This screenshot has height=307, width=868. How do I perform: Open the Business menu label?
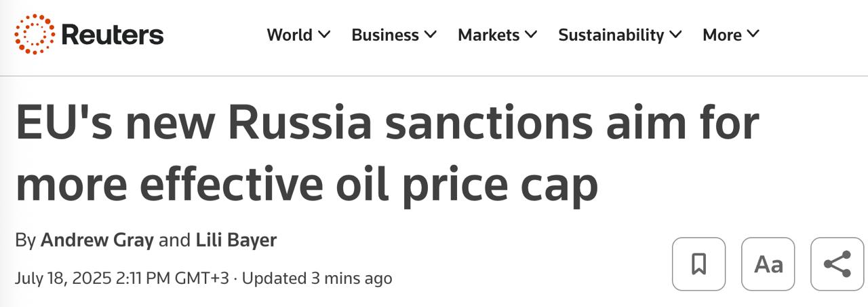pos(384,35)
